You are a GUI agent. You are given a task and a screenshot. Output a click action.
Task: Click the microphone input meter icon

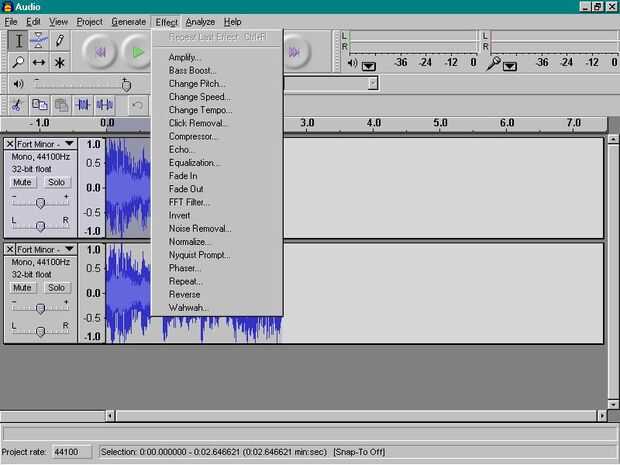pos(493,63)
